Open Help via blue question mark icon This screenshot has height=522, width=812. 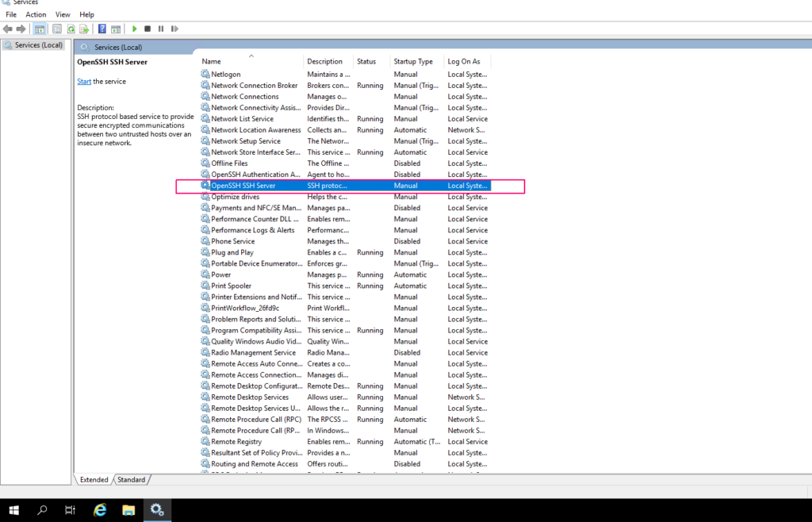[x=102, y=29]
